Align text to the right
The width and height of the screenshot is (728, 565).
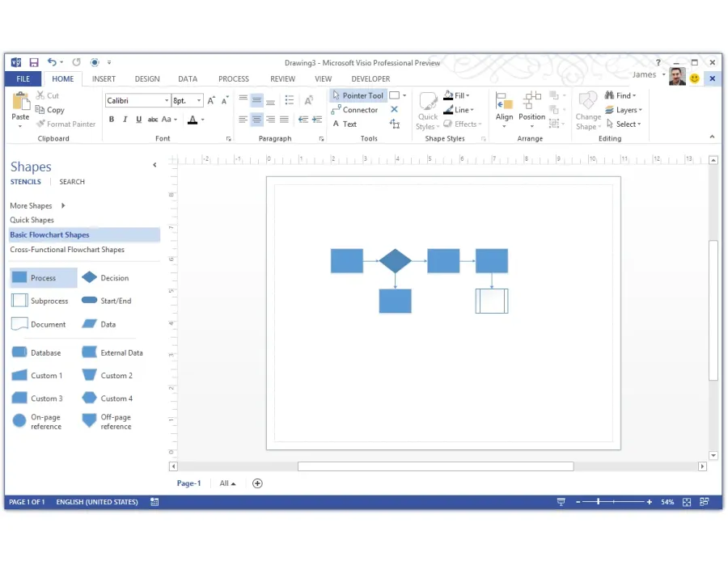coord(270,120)
